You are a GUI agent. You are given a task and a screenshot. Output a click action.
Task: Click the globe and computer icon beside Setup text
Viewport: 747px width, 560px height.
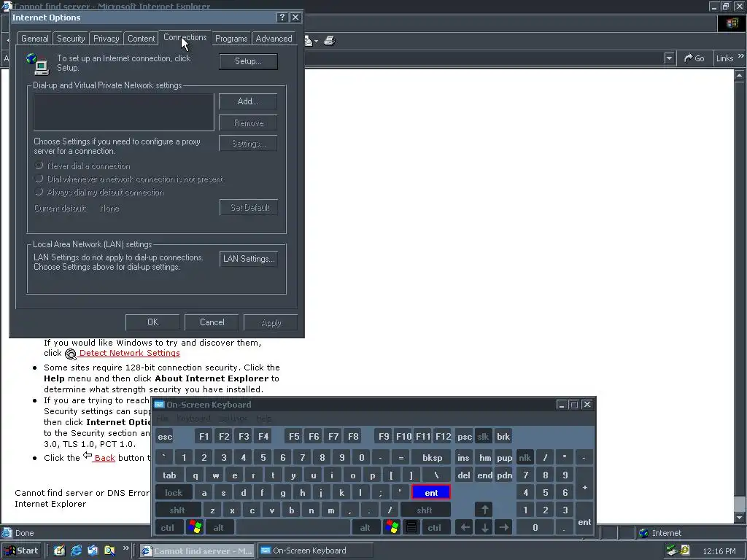click(38, 64)
